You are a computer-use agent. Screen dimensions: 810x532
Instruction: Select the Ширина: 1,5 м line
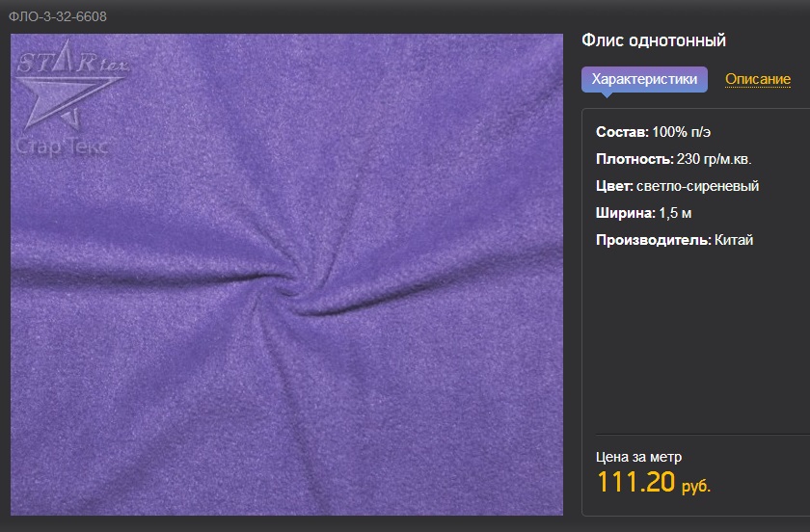(x=644, y=213)
